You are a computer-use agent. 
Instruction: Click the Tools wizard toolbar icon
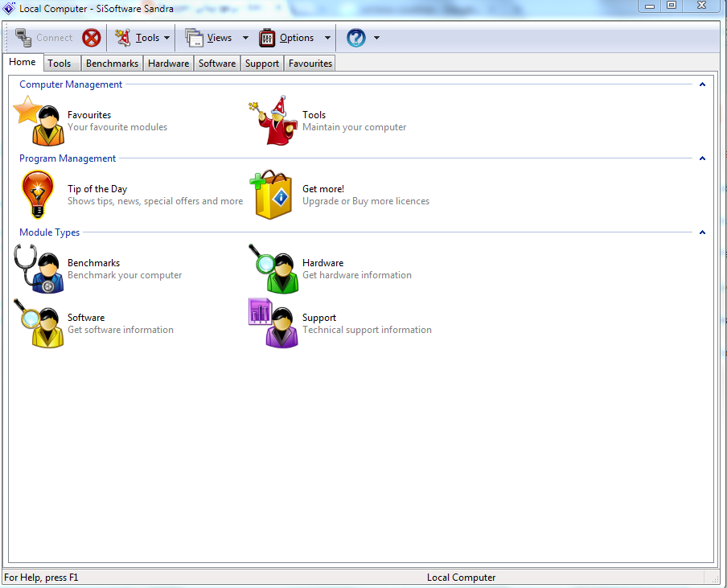[122, 38]
